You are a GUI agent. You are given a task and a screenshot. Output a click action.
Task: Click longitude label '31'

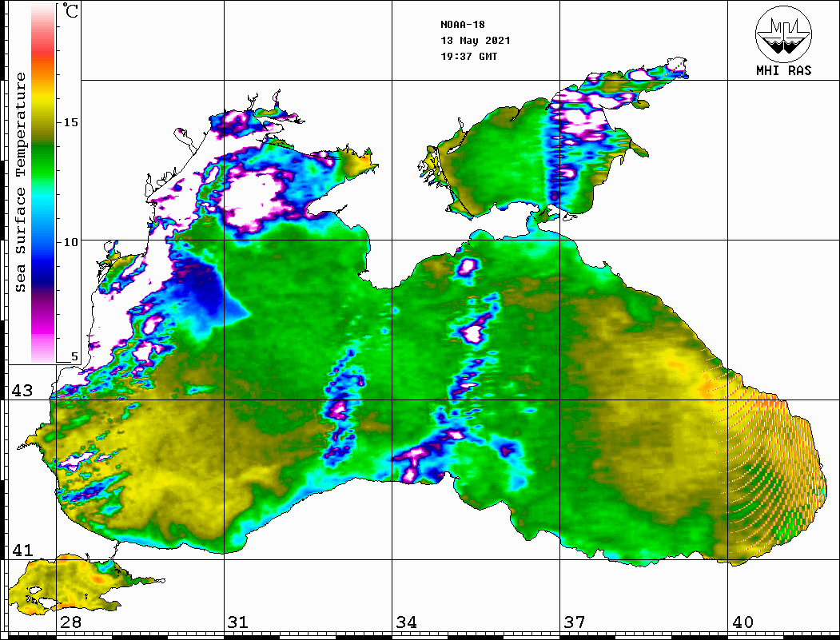238,622
